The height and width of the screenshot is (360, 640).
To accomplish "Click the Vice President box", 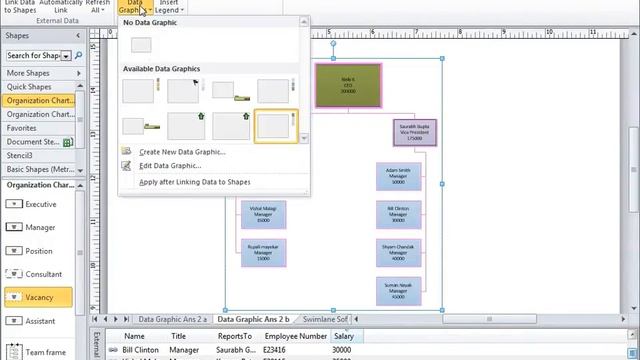I will coord(414,133).
